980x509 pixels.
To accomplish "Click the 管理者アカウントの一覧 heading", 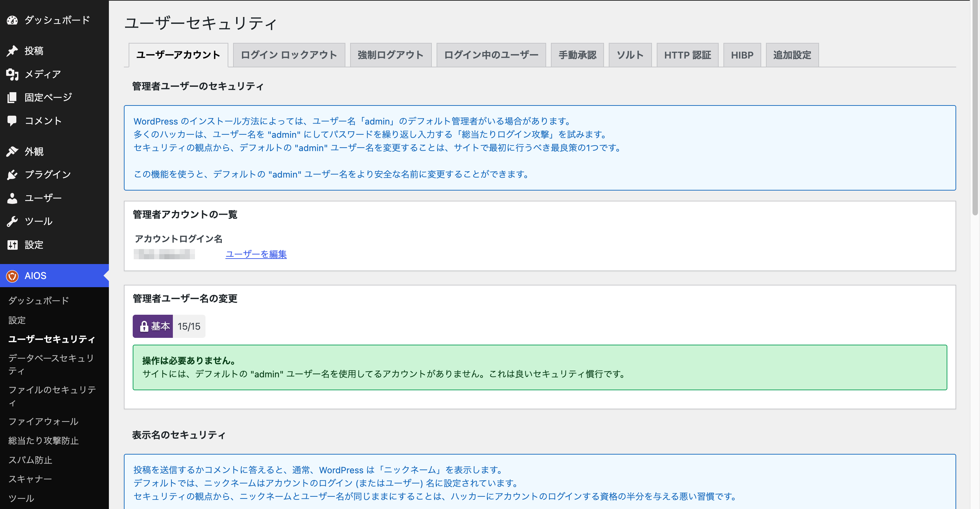I will [185, 215].
